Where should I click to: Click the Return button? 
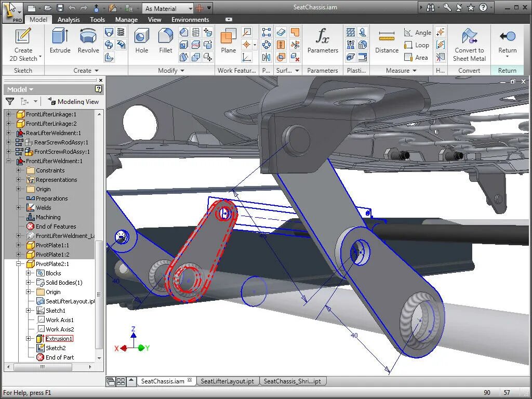click(x=507, y=43)
